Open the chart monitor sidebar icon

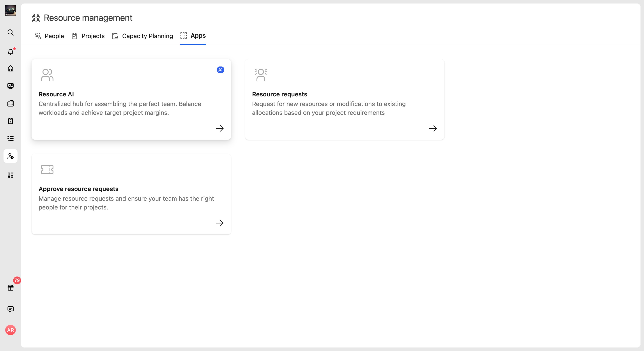point(11,86)
